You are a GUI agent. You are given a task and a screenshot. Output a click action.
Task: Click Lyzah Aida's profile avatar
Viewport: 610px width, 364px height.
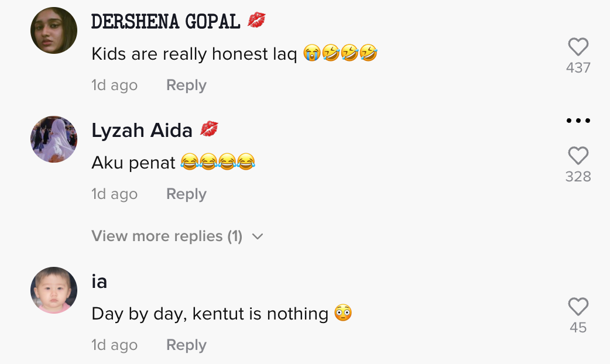tap(54, 139)
